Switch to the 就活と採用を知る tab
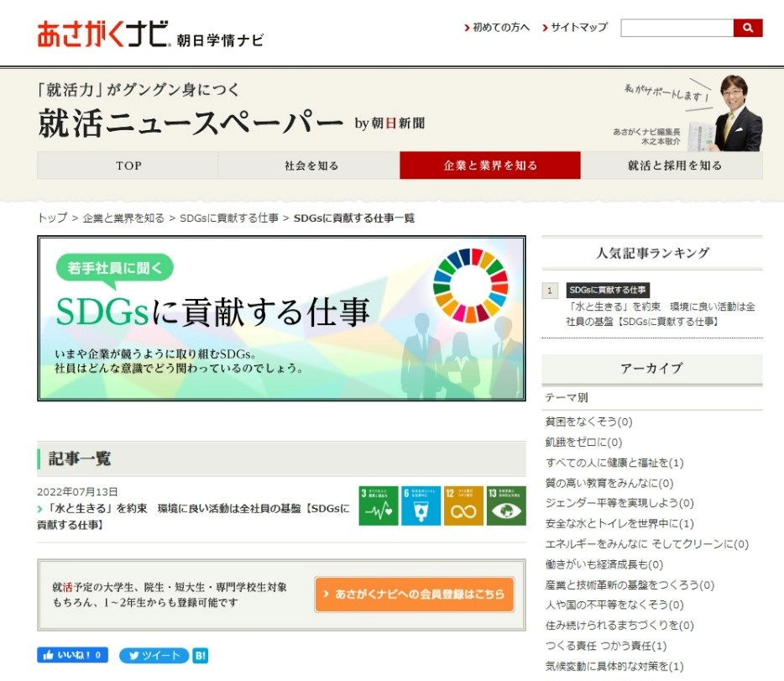This screenshot has width=784, height=681. coord(672,165)
